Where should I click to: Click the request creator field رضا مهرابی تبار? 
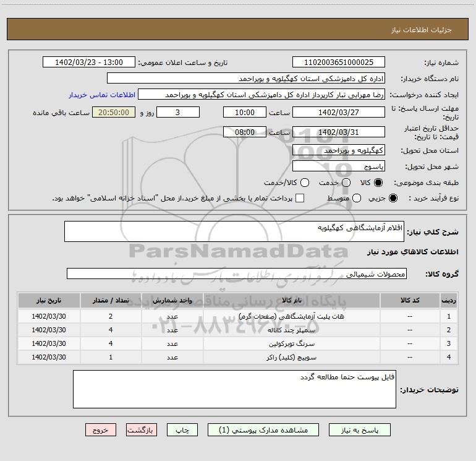click(x=261, y=94)
